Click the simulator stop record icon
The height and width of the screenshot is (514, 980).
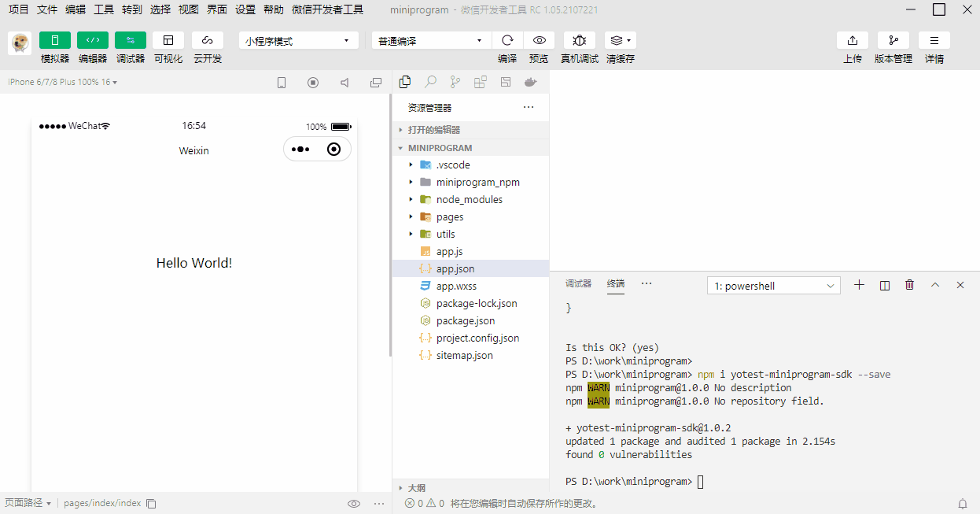point(313,83)
